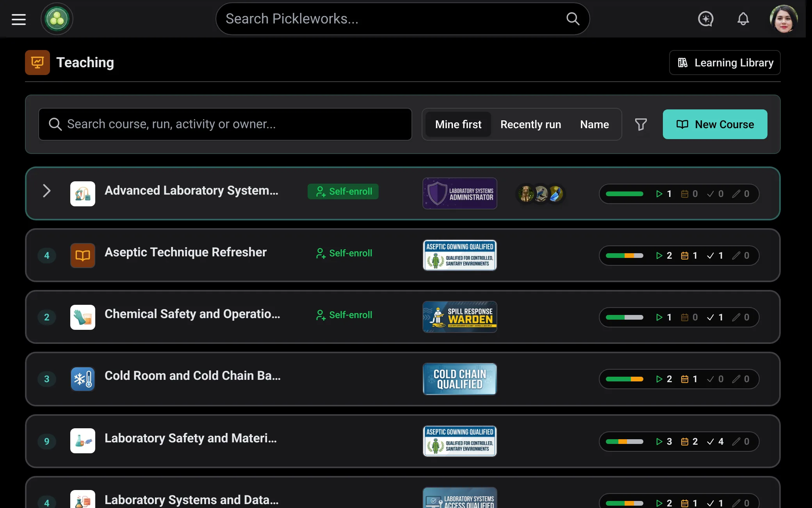Open the course filter funnel
This screenshot has width=812, height=508.
[641, 124]
